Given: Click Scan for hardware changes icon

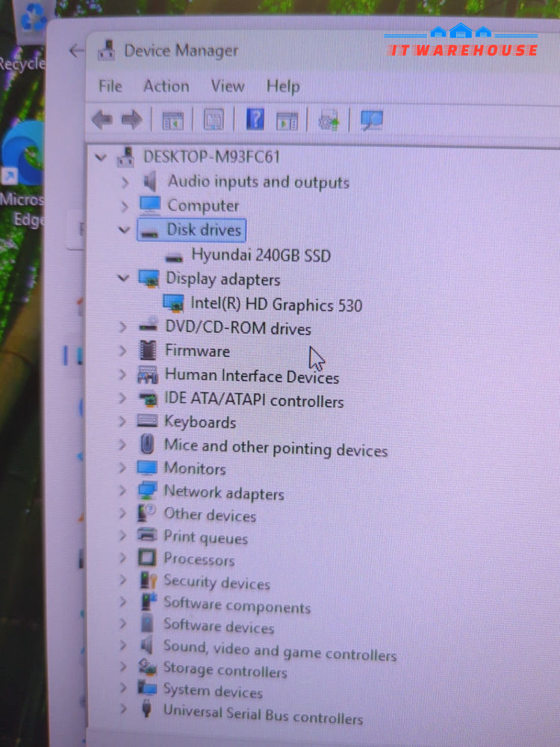Looking at the screenshot, I should [x=371, y=120].
